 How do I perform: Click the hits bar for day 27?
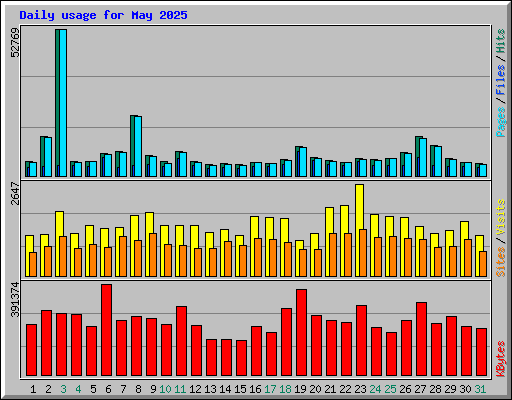pyautogui.click(x=417, y=156)
